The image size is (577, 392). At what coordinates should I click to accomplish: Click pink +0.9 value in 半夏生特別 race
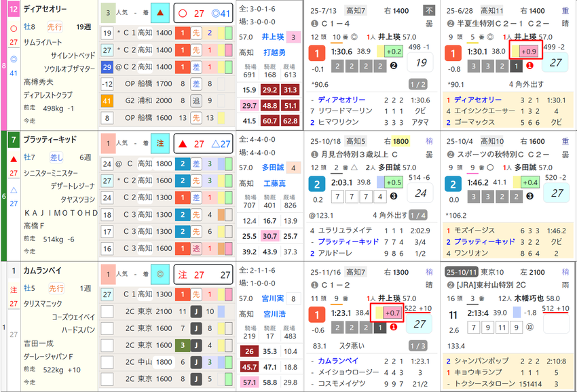(529, 52)
